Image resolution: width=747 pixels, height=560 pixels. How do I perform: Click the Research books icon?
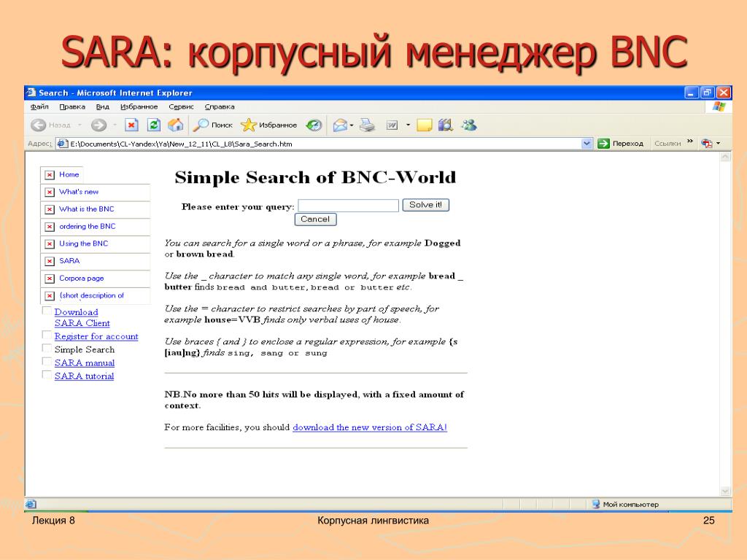click(446, 125)
